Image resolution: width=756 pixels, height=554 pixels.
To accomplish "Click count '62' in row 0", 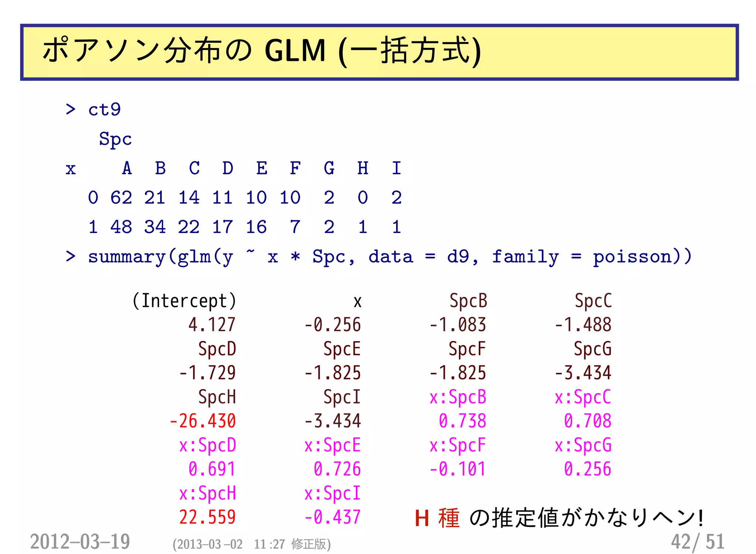I will click(x=121, y=198).
